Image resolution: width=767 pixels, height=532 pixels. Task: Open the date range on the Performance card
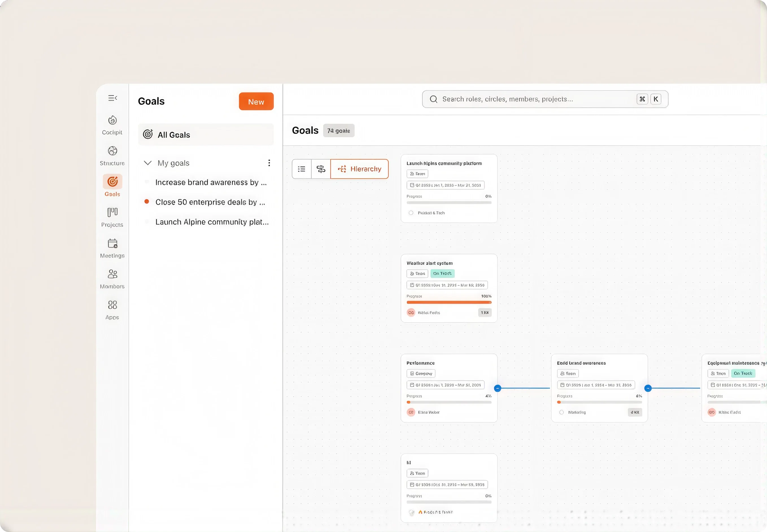coord(446,385)
